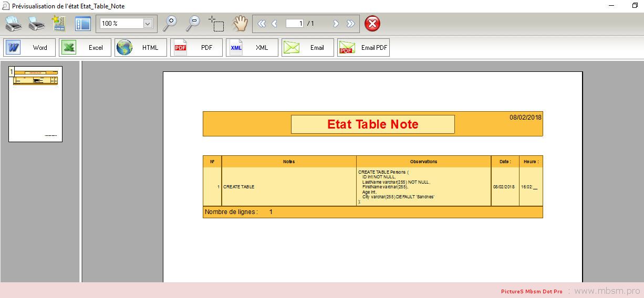Click the page number input field
644x298 pixels.
coord(295,24)
